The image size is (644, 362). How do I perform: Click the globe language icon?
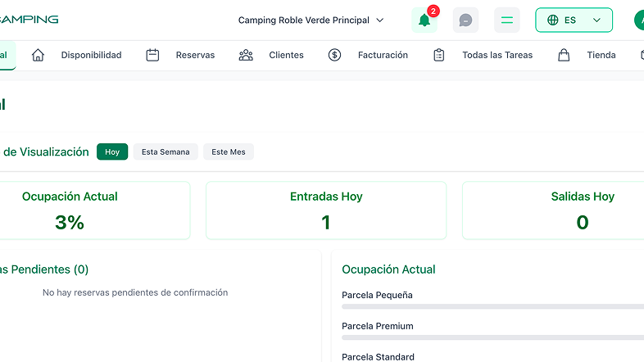pyautogui.click(x=553, y=20)
